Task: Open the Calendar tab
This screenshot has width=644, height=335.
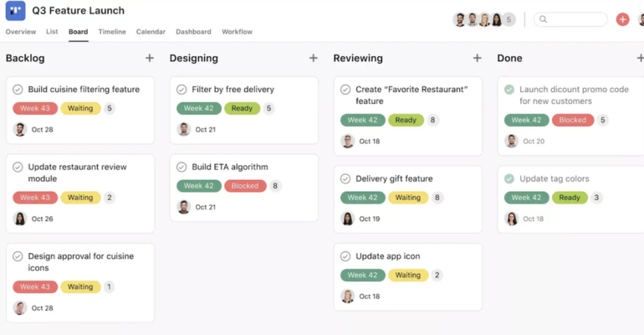Action: point(151,32)
